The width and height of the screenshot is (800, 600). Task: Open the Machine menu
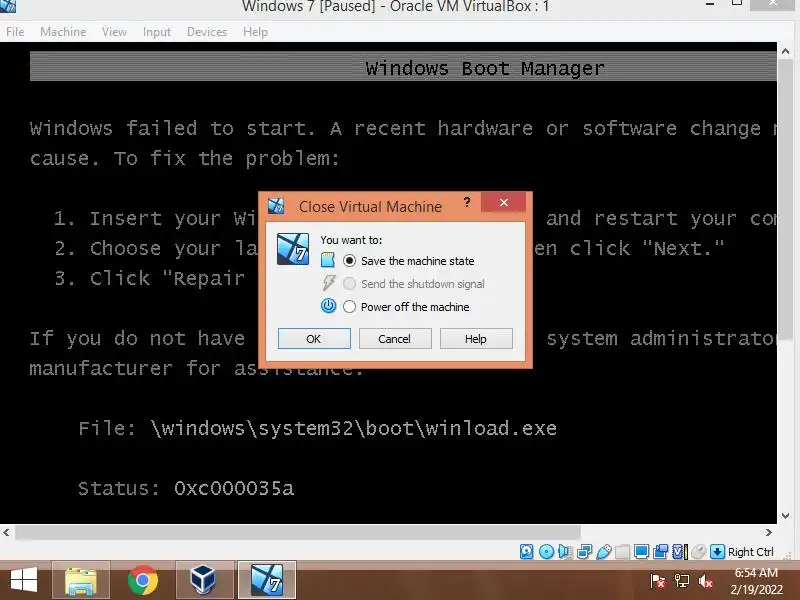click(63, 32)
